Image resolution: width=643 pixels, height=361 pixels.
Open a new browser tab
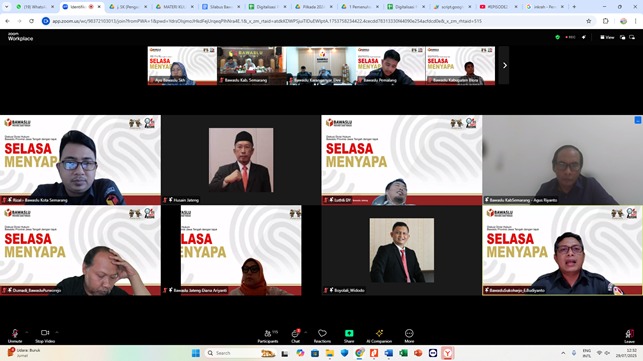click(x=574, y=7)
